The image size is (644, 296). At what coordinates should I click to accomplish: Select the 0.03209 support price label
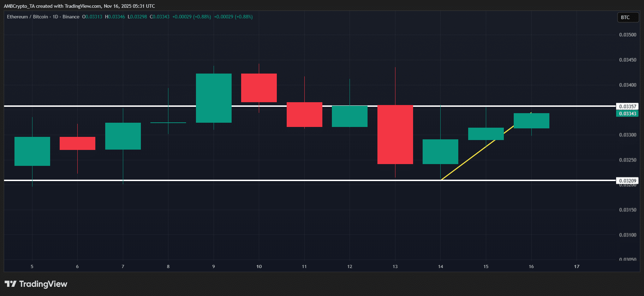click(x=627, y=181)
